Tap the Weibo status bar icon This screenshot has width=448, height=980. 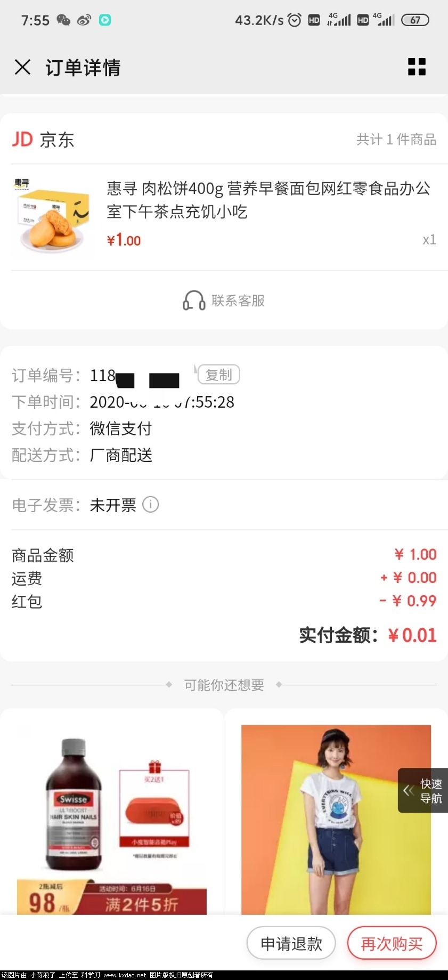84,20
